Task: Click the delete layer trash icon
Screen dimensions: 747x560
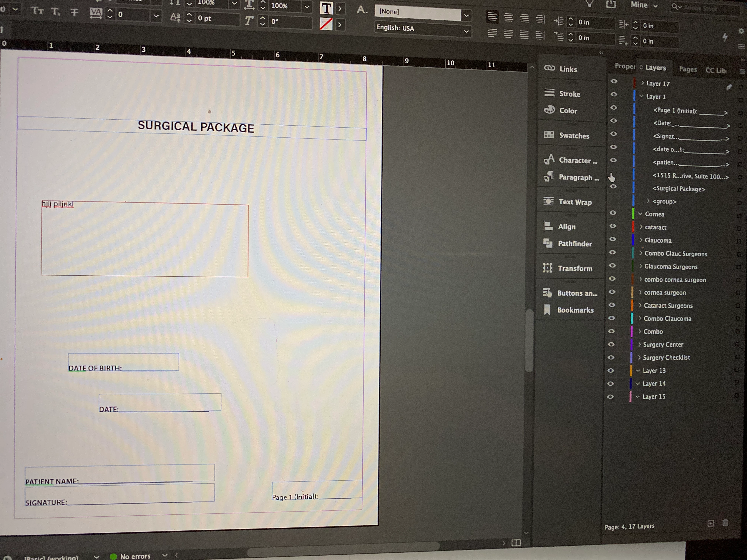Action: click(725, 523)
